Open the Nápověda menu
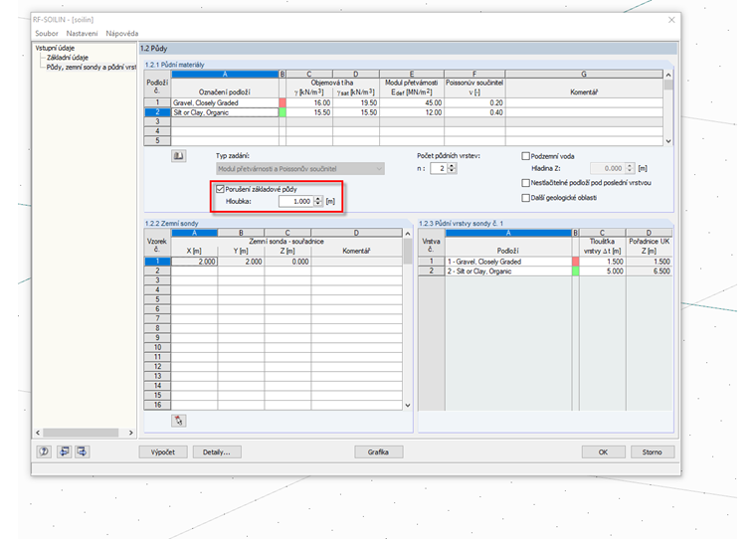756x539 pixels. point(122,33)
